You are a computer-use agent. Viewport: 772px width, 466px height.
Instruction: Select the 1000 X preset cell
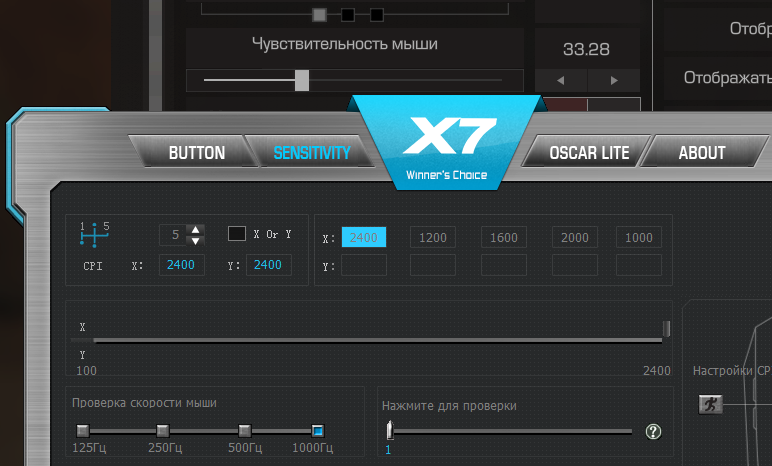639,237
